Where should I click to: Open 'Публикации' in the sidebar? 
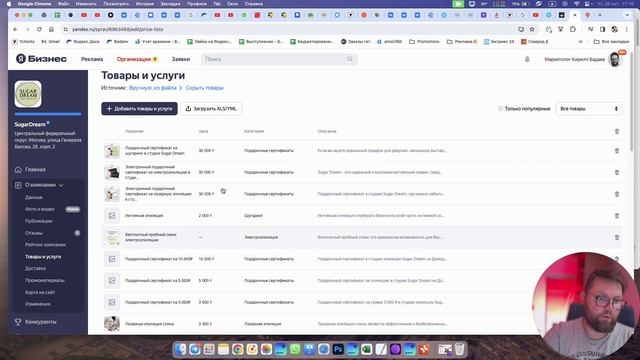click(x=39, y=221)
